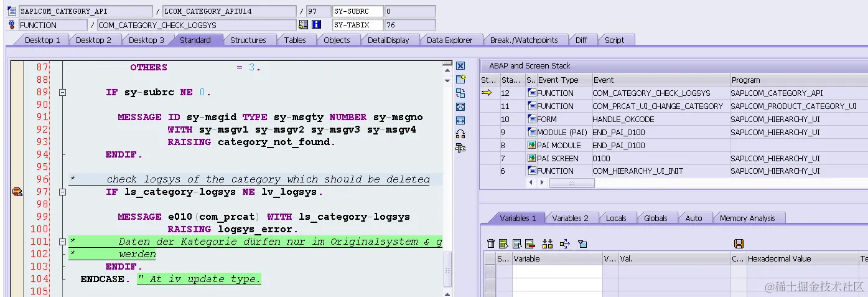This screenshot has height=297, width=868.
Task: Click the PAI SCREEN icon in row 7
Action: [x=531, y=158]
